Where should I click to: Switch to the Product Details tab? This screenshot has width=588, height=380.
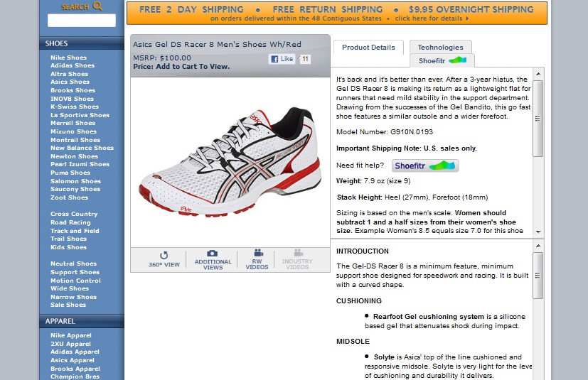point(368,48)
